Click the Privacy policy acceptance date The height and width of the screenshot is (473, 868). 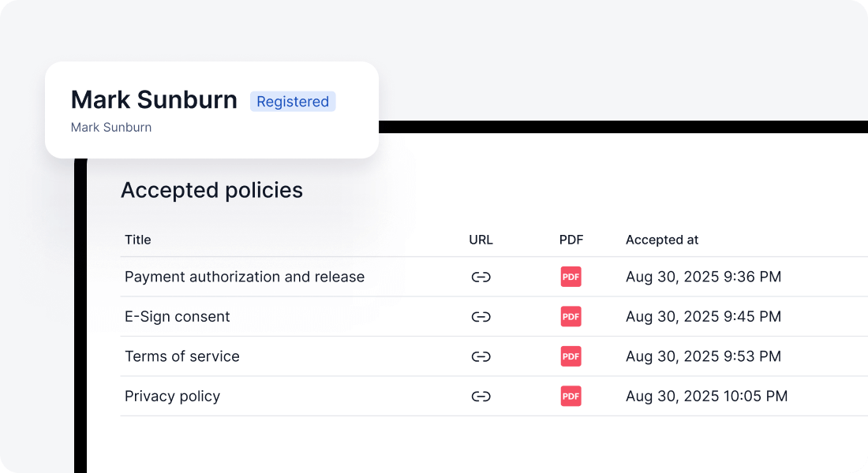706,396
